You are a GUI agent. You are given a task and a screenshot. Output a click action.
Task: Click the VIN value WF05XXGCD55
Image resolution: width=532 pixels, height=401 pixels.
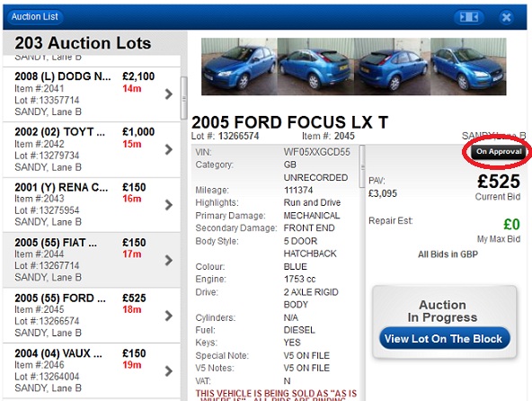(316, 152)
